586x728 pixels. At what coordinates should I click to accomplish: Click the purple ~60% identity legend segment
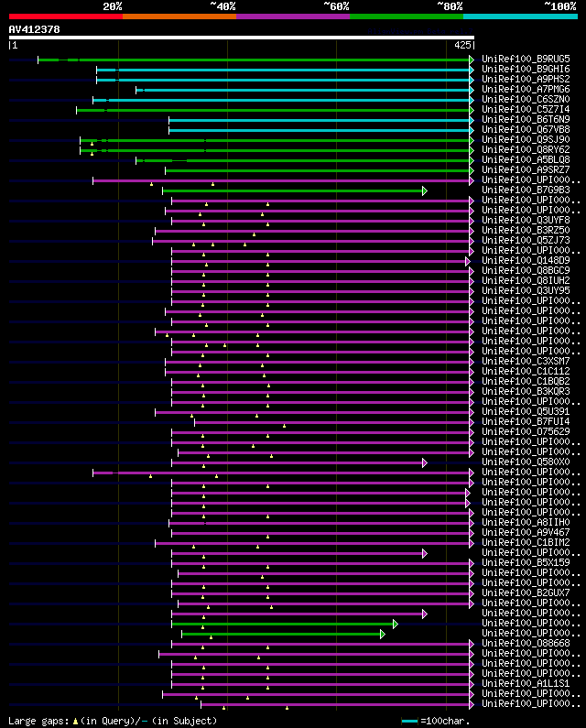293,16
